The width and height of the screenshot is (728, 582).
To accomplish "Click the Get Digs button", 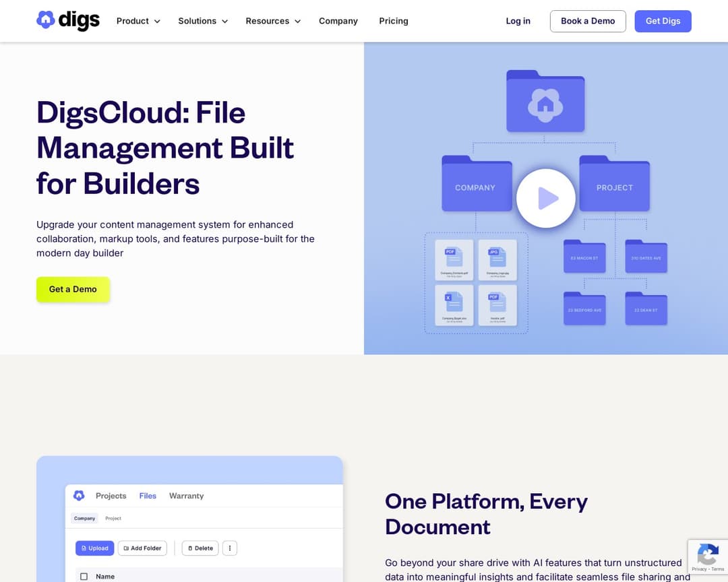I will point(663,21).
